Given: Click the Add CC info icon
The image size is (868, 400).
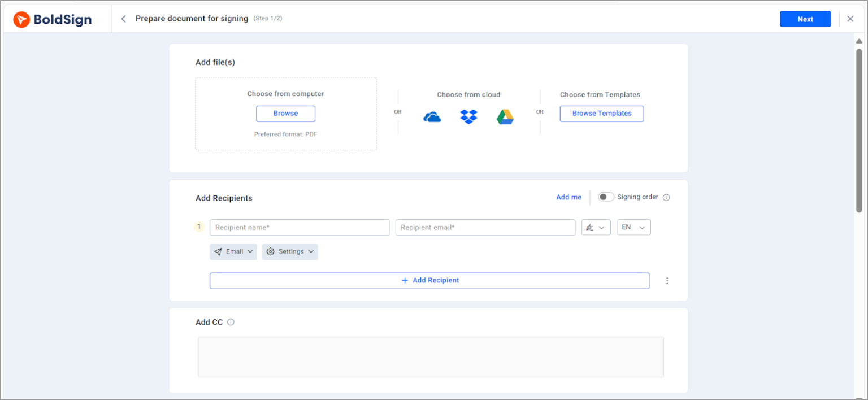Looking at the screenshot, I should (x=231, y=323).
